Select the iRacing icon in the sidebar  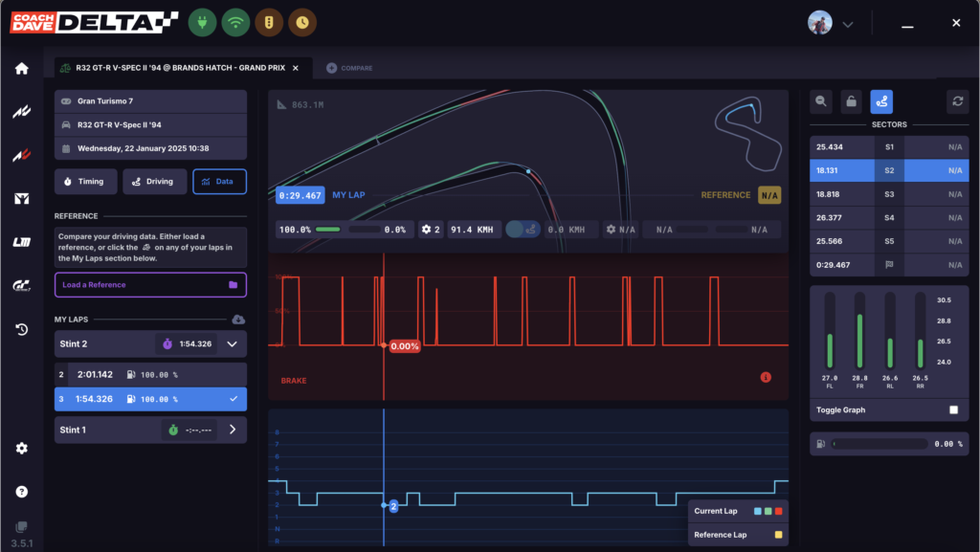(22, 199)
